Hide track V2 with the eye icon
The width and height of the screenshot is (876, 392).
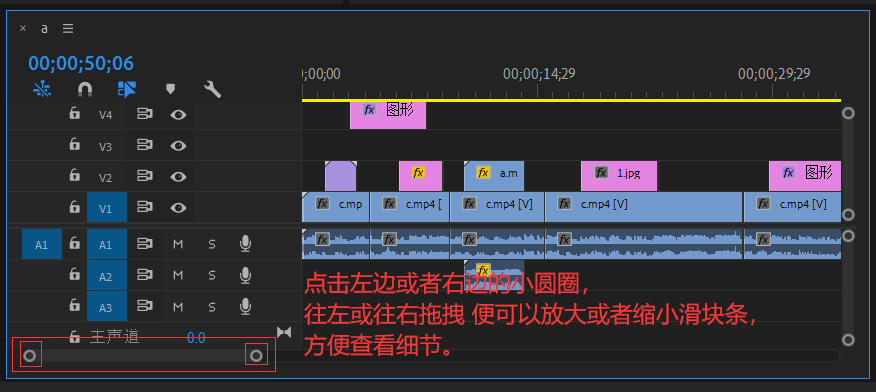point(178,177)
